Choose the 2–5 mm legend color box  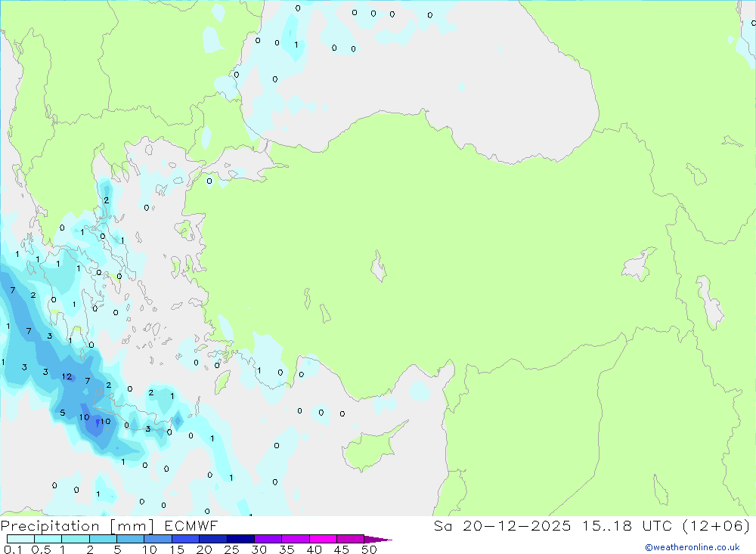tap(103, 539)
